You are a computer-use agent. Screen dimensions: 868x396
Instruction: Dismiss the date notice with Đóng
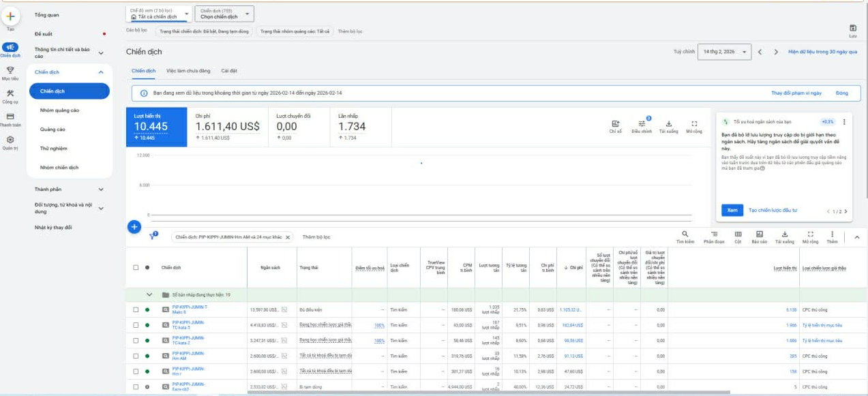[x=842, y=93]
